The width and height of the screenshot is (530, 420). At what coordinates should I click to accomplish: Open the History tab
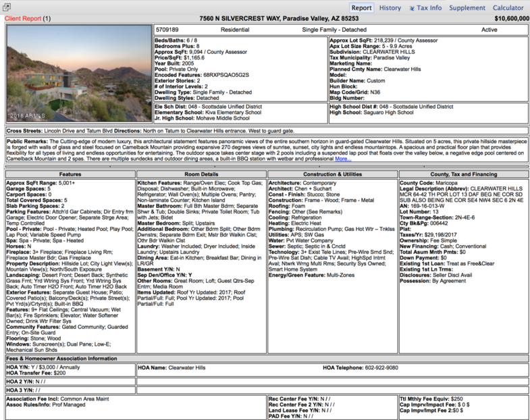[x=390, y=8]
